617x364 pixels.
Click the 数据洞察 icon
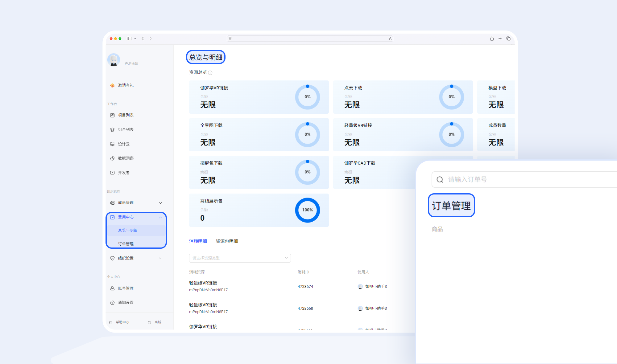click(112, 158)
